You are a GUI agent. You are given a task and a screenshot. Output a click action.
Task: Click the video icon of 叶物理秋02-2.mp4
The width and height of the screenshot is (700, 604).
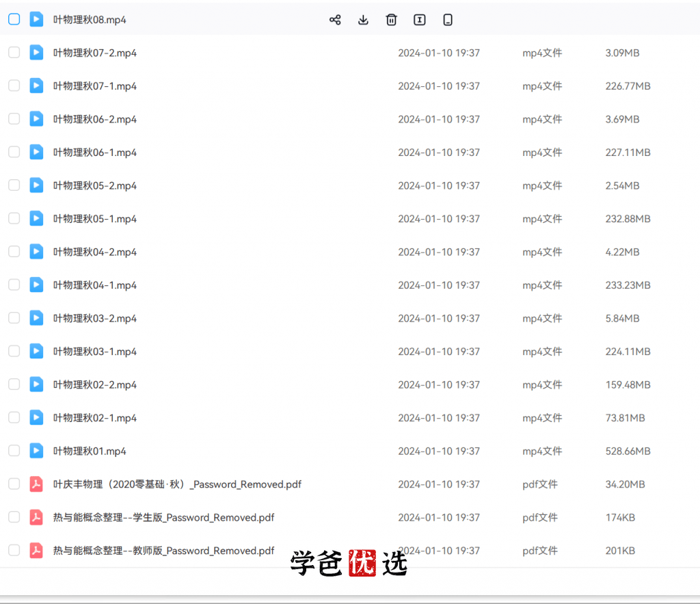click(x=36, y=384)
